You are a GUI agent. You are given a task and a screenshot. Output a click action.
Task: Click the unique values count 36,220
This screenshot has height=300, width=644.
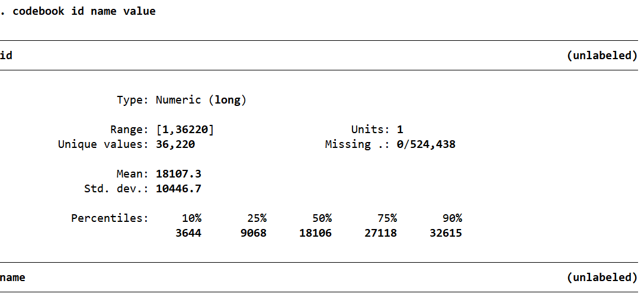coord(175,144)
